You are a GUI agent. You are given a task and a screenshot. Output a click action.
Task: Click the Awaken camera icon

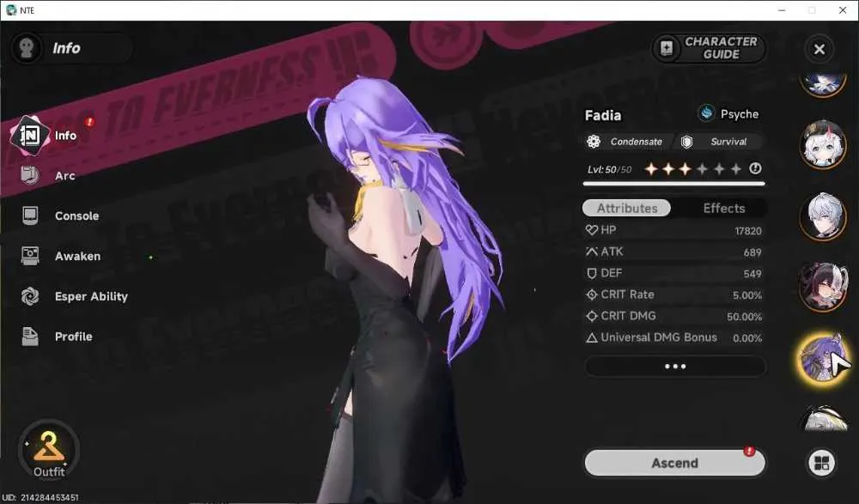(x=30, y=255)
